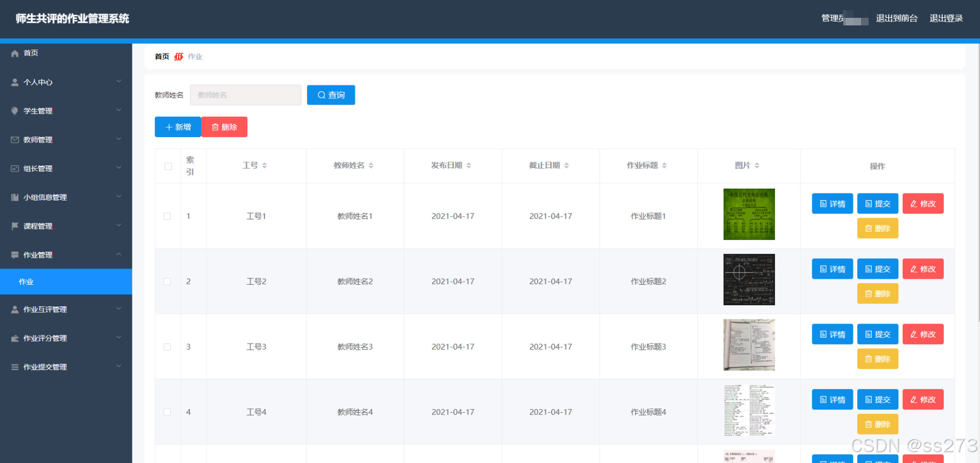
Task: Click the chat icon beside 作业管理
Action: point(15,255)
